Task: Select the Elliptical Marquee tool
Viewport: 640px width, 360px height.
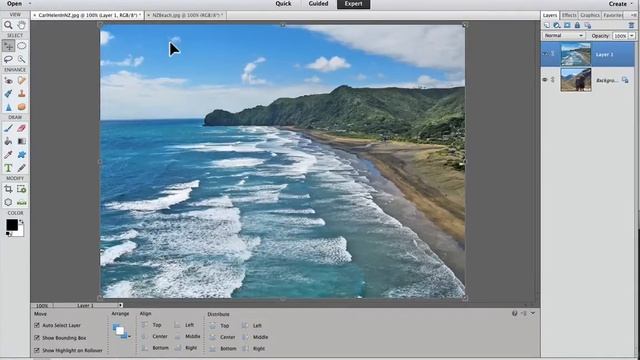Action: pyautogui.click(x=22, y=46)
